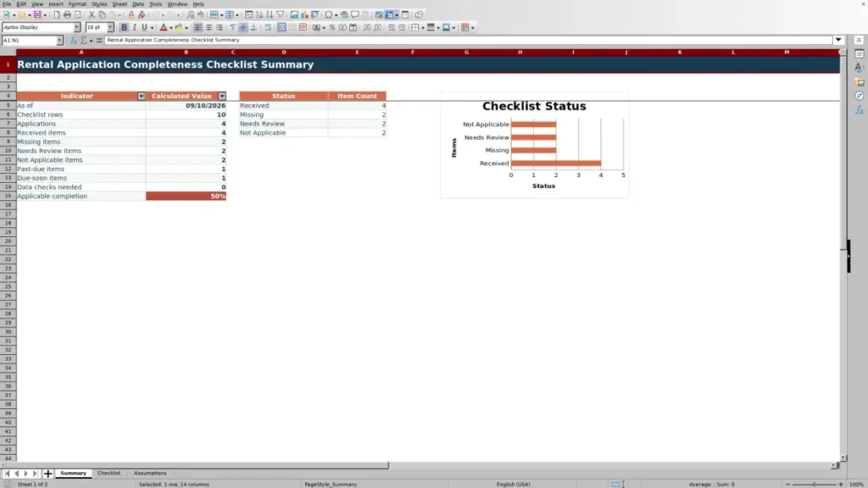Click the Formula equals sign icon
Viewport: 868px width, 488px height.
tap(99, 41)
